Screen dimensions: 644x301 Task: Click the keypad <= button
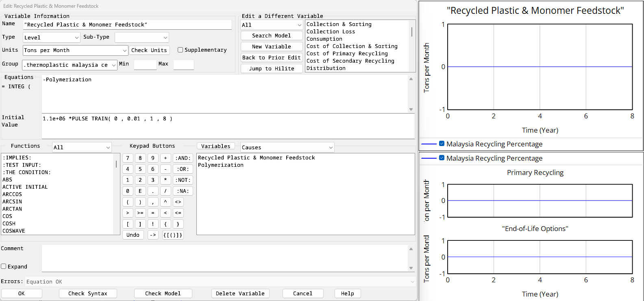pyautogui.click(x=178, y=213)
